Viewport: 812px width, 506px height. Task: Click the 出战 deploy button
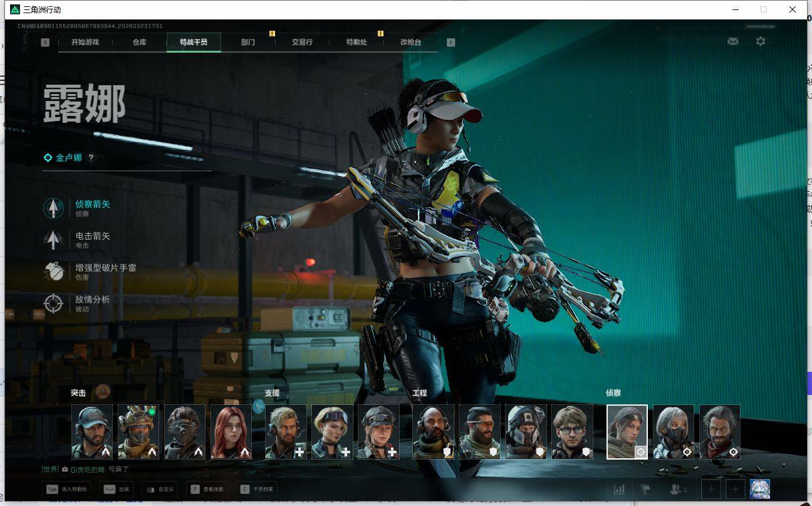pos(117,489)
